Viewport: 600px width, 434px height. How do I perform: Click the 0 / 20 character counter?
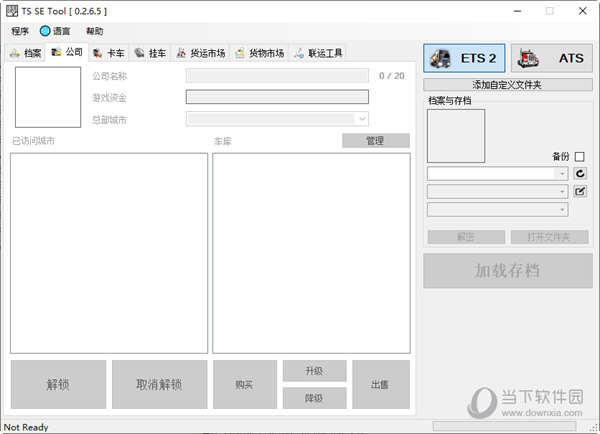(391, 76)
